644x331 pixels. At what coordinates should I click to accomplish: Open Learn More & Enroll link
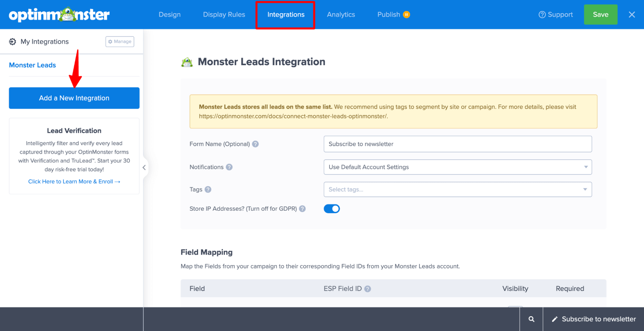[x=74, y=182]
